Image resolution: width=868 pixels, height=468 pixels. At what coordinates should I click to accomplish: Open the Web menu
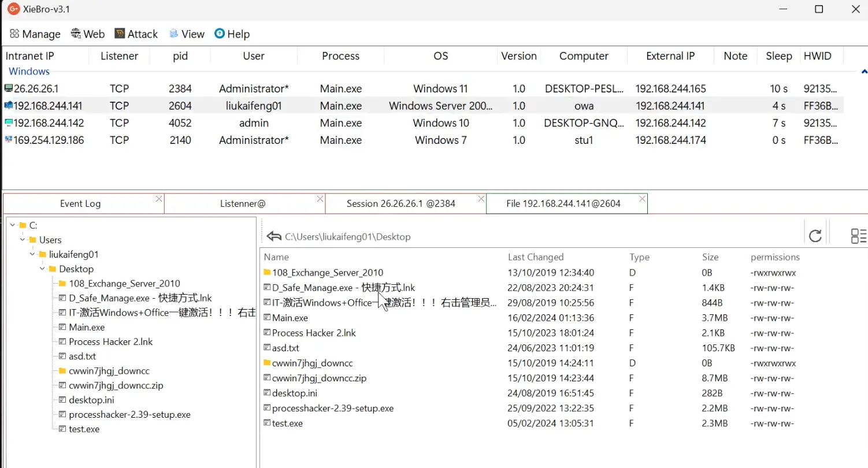point(88,34)
